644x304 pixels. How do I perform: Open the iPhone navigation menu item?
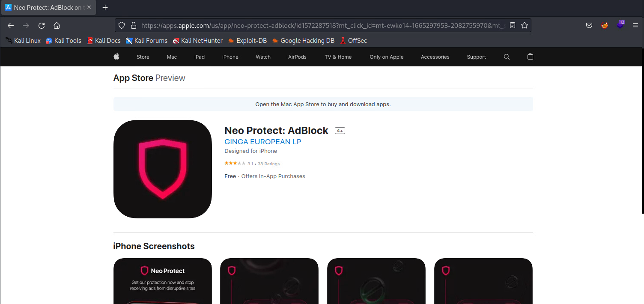coord(230,57)
